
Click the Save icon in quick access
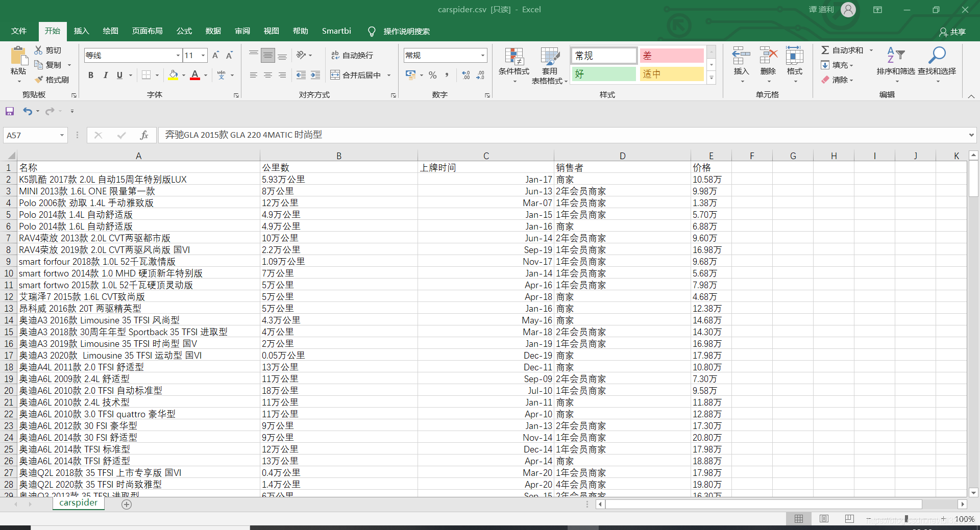10,111
